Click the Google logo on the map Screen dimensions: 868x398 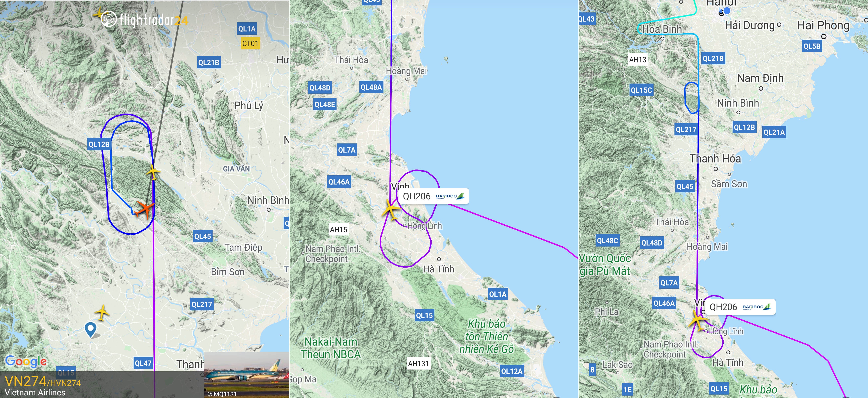tap(26, 362)
